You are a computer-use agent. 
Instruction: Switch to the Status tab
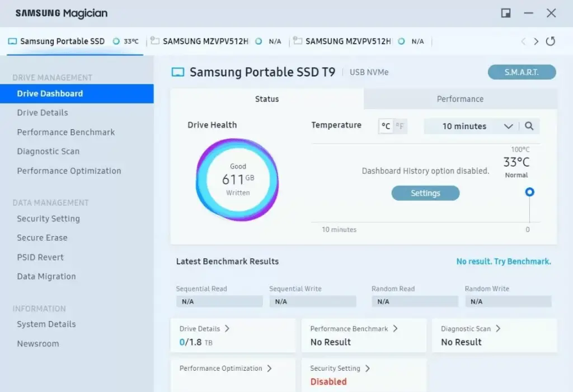click(267, 99)
